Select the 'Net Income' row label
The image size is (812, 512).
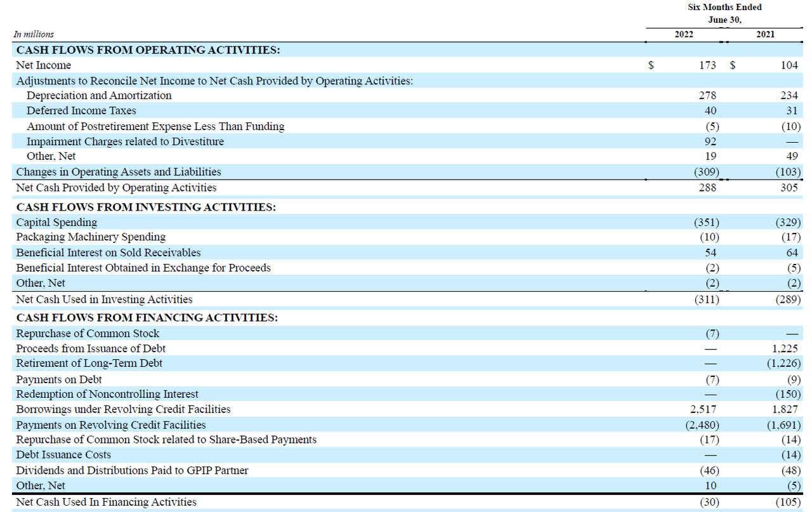coord(43,65)
